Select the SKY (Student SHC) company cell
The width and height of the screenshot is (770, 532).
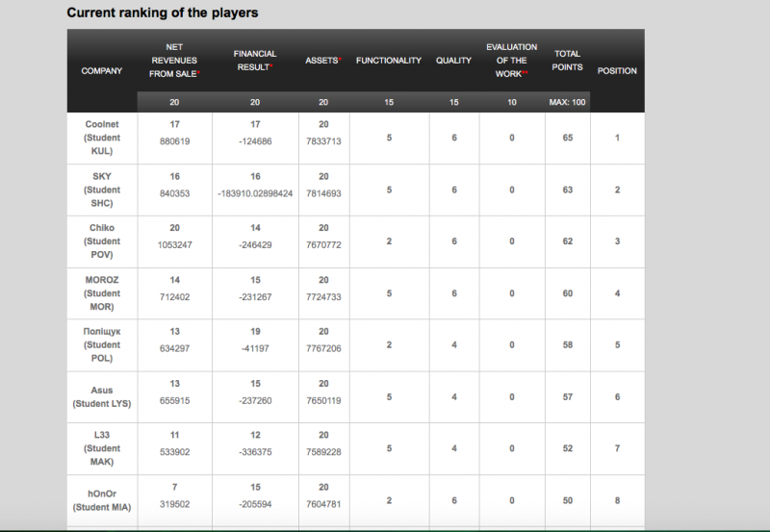101,190
